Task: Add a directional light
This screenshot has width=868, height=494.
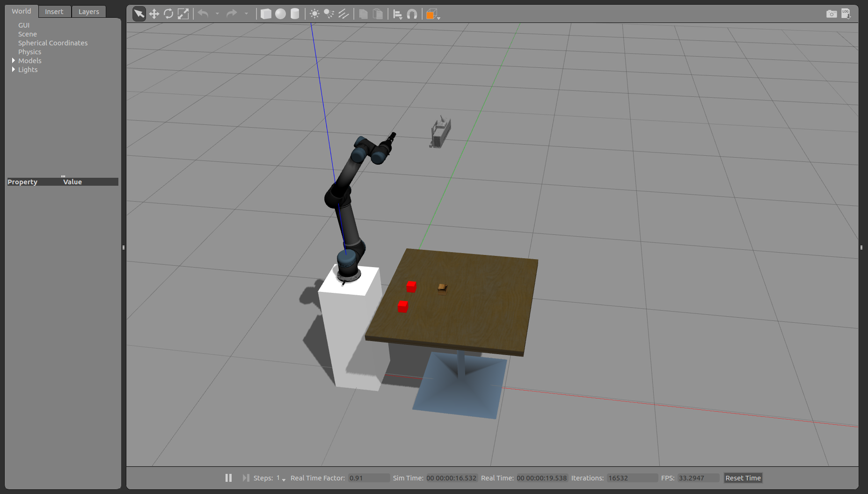Action: [343, 14]
